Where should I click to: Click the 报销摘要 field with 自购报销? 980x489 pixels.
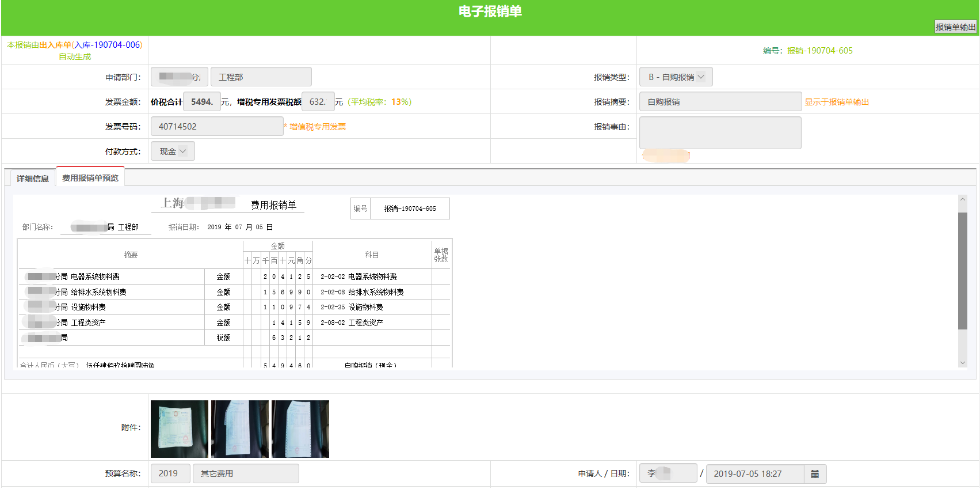[720, 102]
